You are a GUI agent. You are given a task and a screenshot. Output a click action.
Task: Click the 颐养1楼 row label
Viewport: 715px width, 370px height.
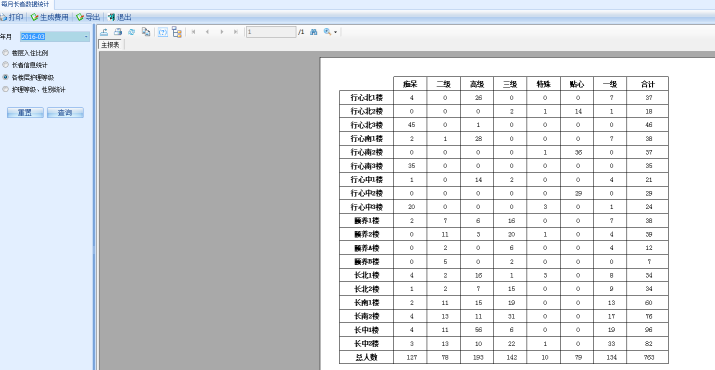(x=367, y=221)
